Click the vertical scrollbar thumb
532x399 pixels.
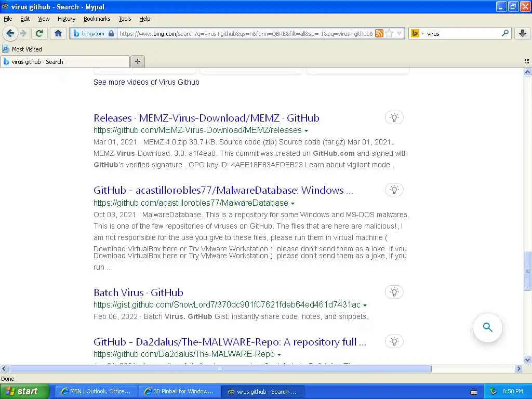point(527,270)
